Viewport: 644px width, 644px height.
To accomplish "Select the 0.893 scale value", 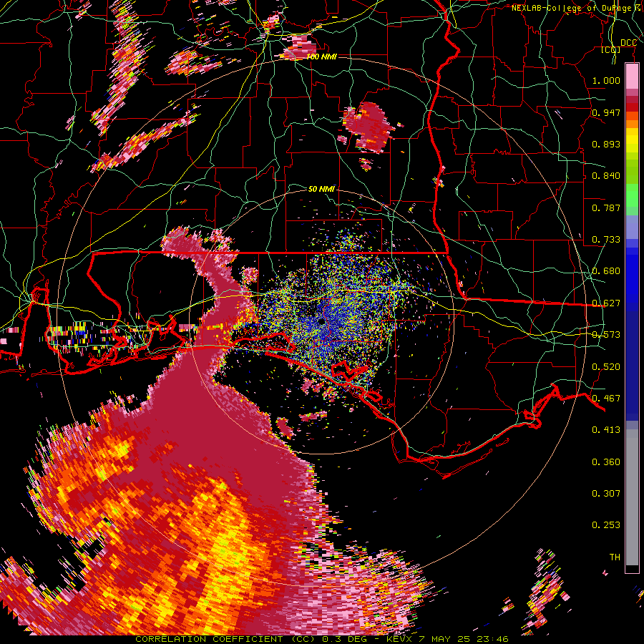I will pyautogui.click(x=606, y=144).
